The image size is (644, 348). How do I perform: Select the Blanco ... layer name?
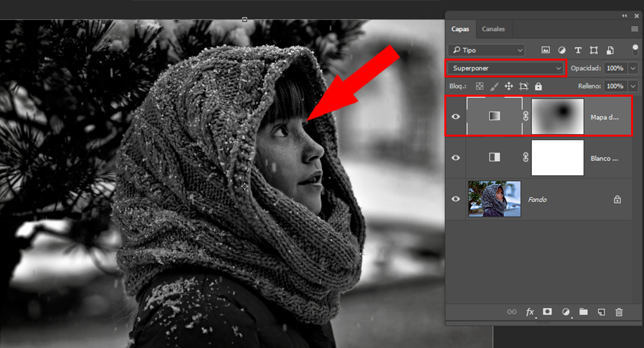[604, 158]
